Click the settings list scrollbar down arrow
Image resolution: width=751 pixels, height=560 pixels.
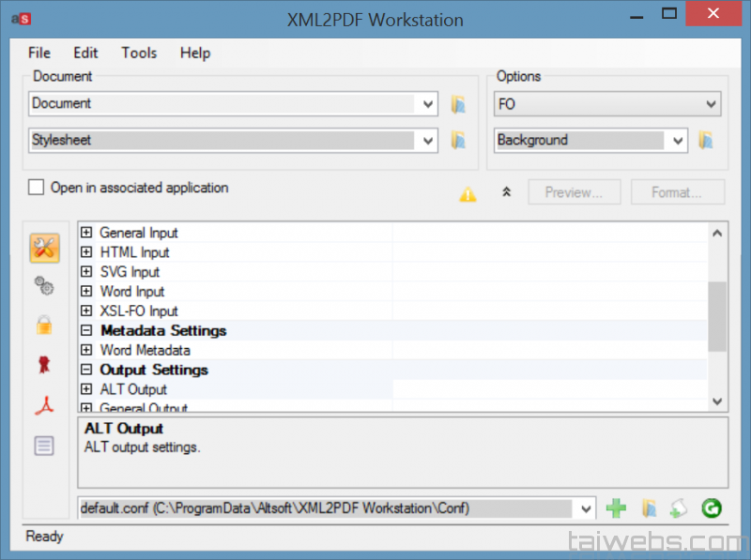tap(717, 401)
